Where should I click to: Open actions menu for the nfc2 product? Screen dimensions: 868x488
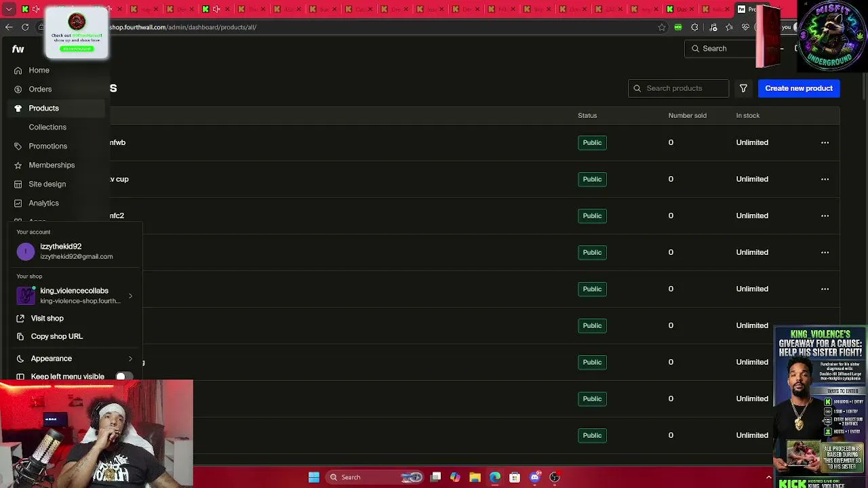pos(825,216)
